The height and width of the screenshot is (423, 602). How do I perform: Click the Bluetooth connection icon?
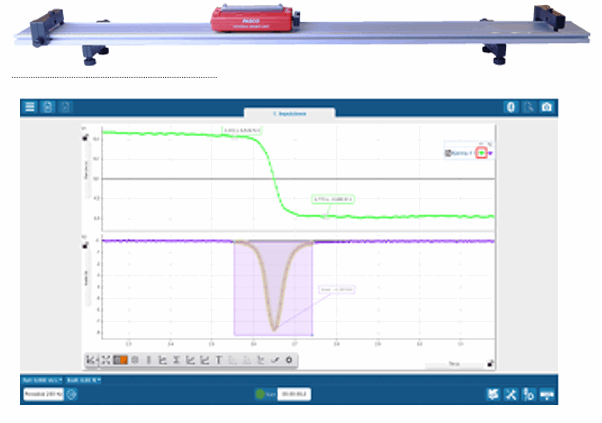tap(510, 107)
